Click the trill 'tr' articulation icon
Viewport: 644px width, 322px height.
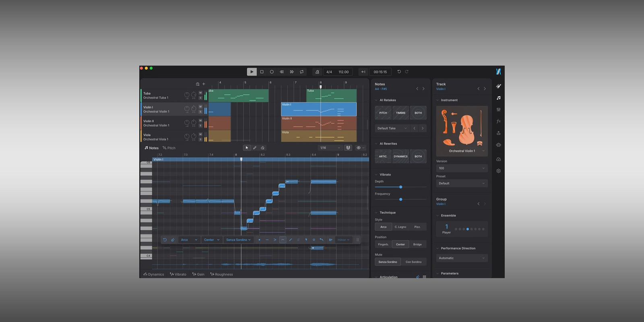click(330, 240)
